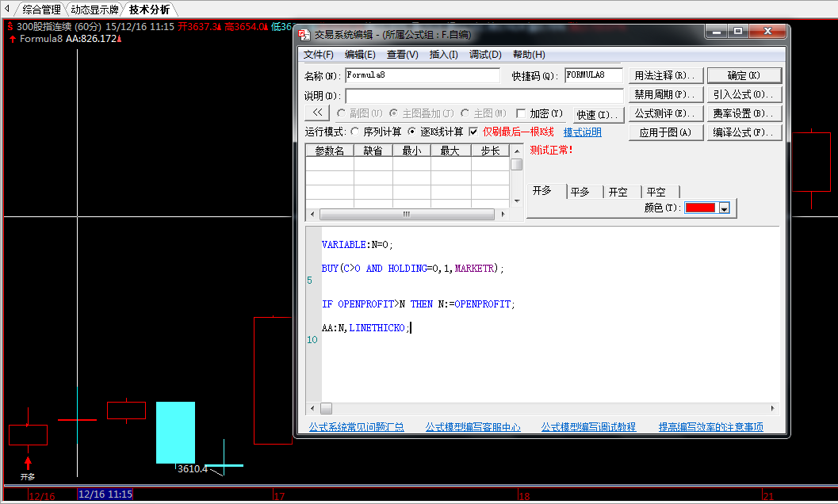Open the 快速 quick options button
The image size is (838, 504).
tap(597, 115)
